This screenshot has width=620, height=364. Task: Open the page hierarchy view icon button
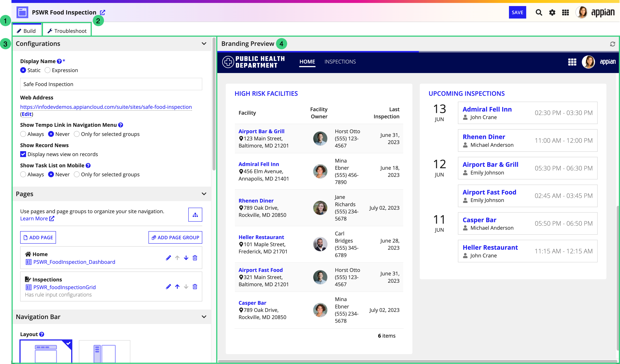pyautogui.click(x=195, y=215)
